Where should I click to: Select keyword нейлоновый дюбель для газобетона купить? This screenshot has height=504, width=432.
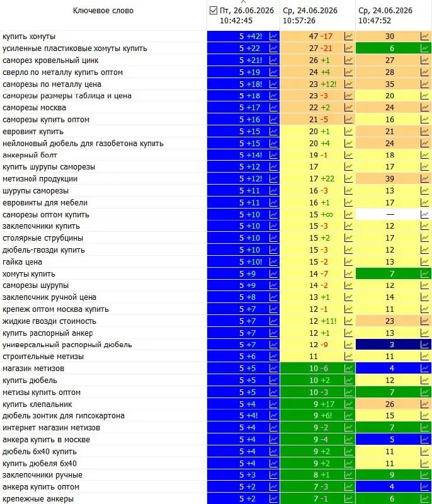pyautogui.click(x=83, y=143)
